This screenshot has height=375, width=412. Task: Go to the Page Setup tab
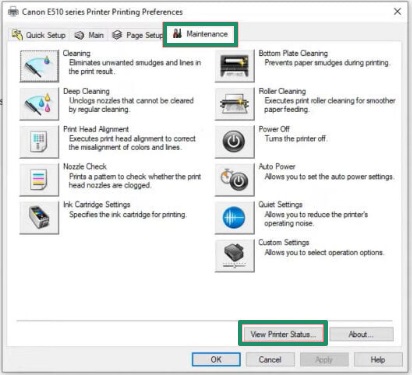tap(137, 35)
